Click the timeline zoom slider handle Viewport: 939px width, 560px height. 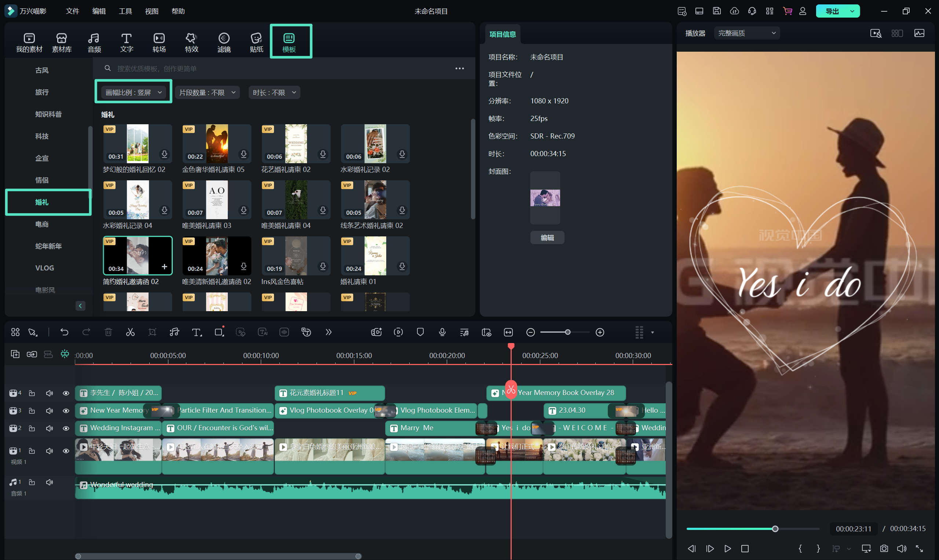pyautogui.click(x=567, y=332)
